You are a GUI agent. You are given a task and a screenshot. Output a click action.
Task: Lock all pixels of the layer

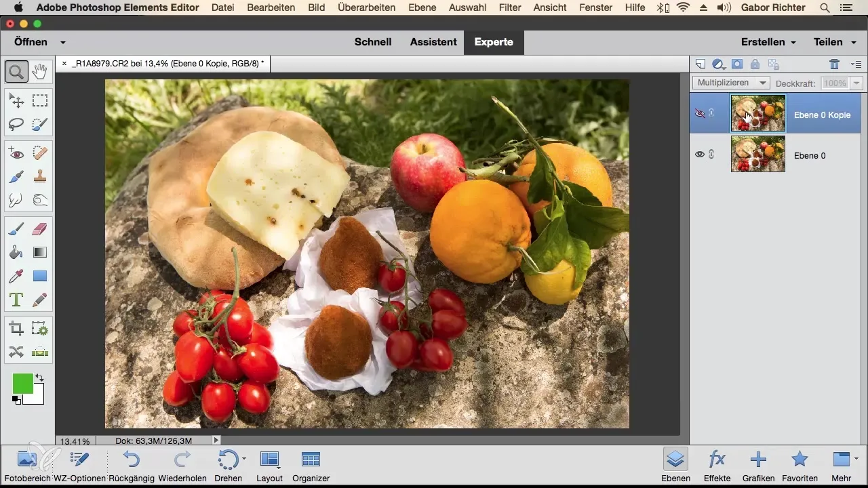(755, 64)
